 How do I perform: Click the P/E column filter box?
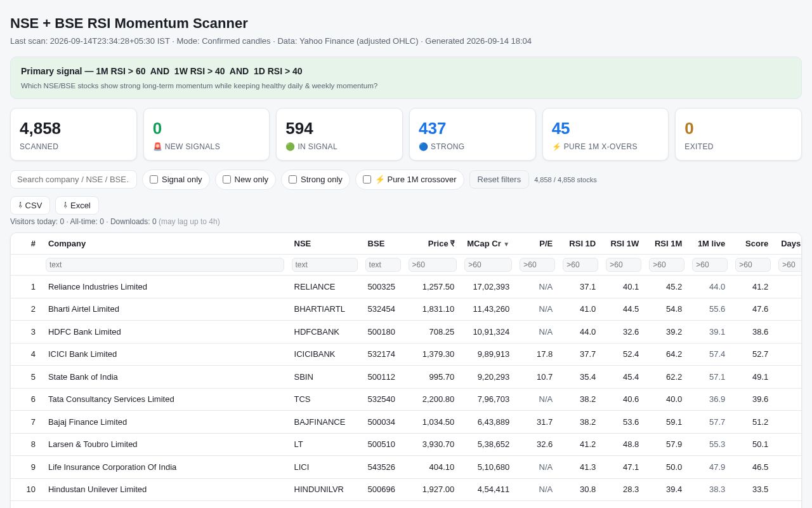537,265
